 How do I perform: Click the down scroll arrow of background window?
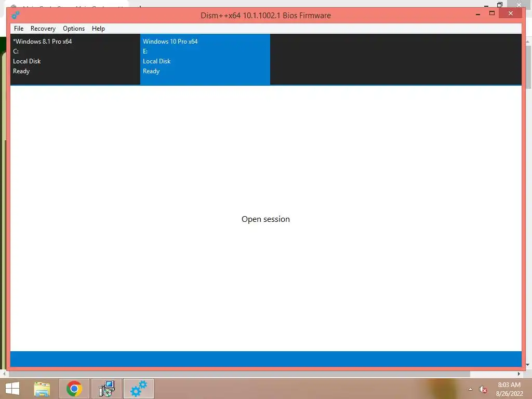[x=528, y=365]
